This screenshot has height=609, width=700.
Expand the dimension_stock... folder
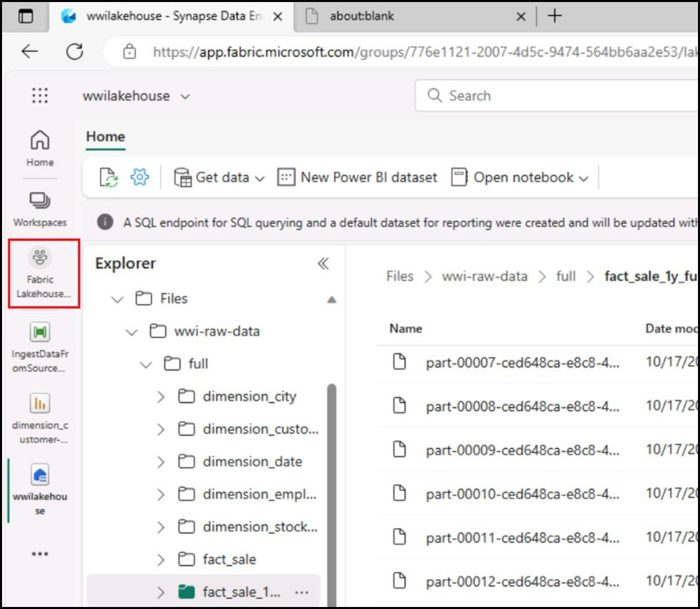[x=161, y=527]
